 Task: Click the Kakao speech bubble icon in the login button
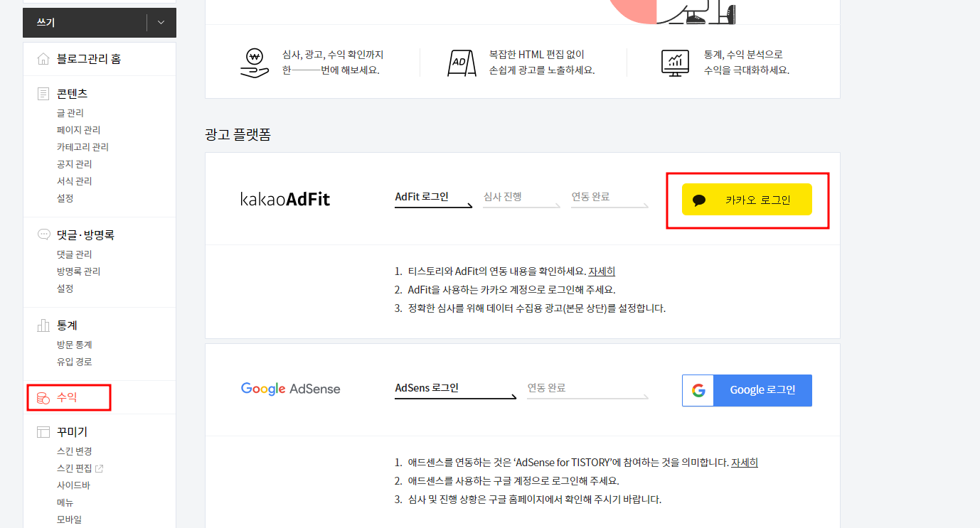point(699,200)
